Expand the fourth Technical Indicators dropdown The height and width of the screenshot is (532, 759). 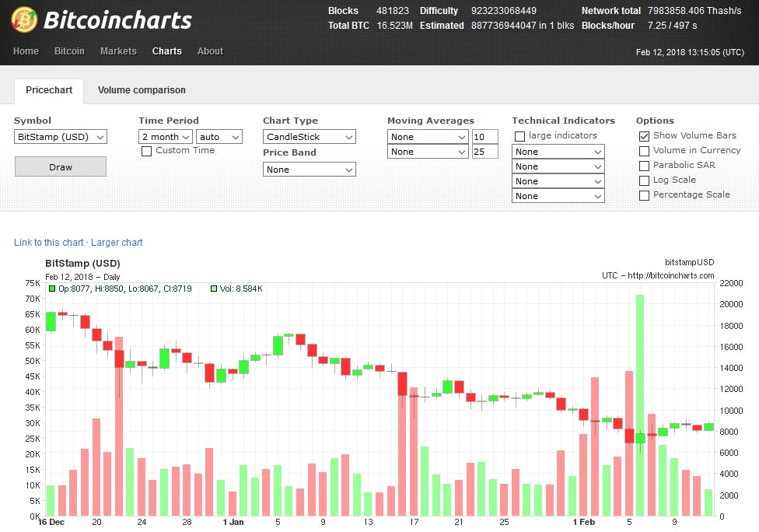[558, 196]
